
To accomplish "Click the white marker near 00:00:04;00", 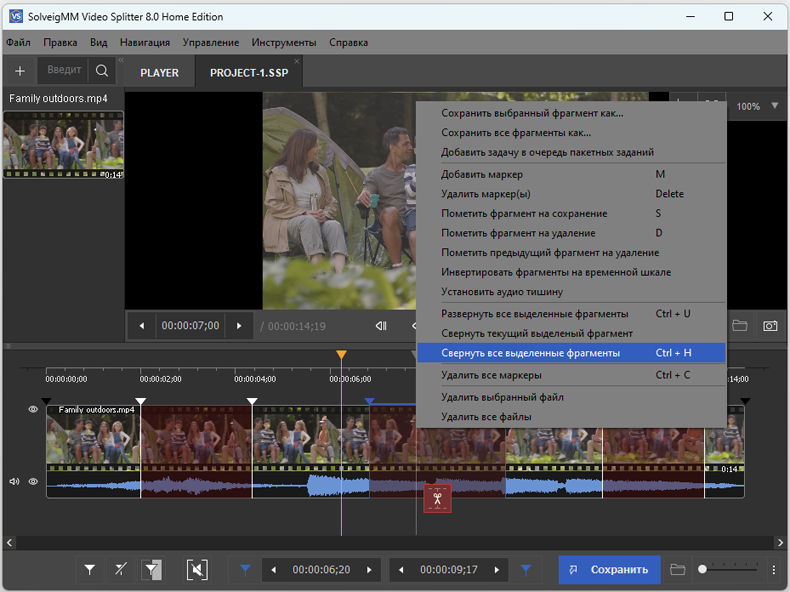I will point(252,401).
